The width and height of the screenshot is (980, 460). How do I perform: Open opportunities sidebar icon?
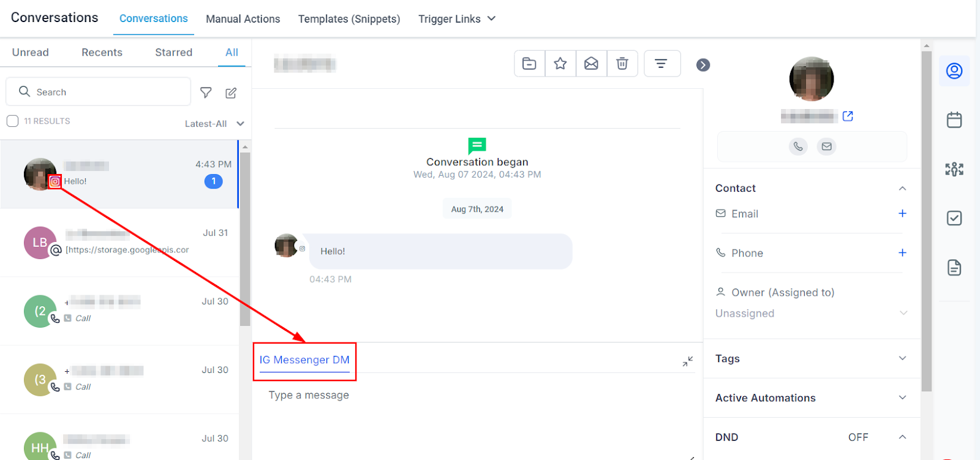pos(954,169)
